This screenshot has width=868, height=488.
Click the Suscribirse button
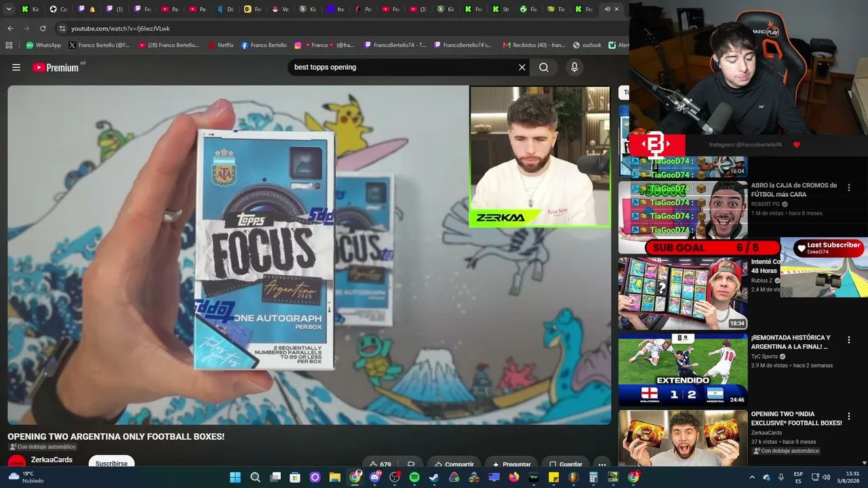pos(111,463)
